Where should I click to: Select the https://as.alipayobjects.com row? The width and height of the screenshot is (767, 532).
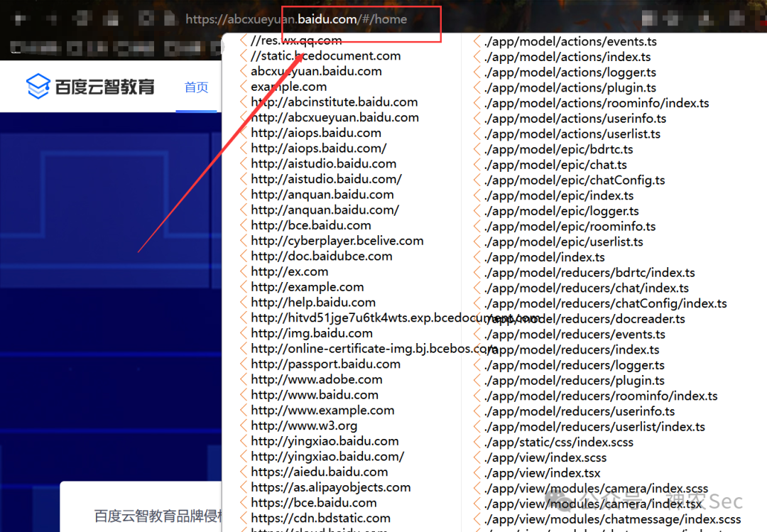[x=331, y=487]
